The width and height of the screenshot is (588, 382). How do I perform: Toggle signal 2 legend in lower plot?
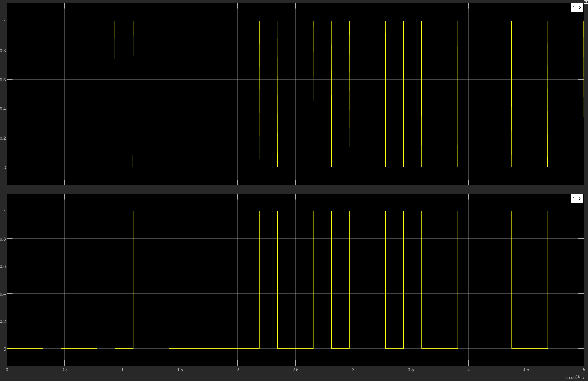[580, 199]
